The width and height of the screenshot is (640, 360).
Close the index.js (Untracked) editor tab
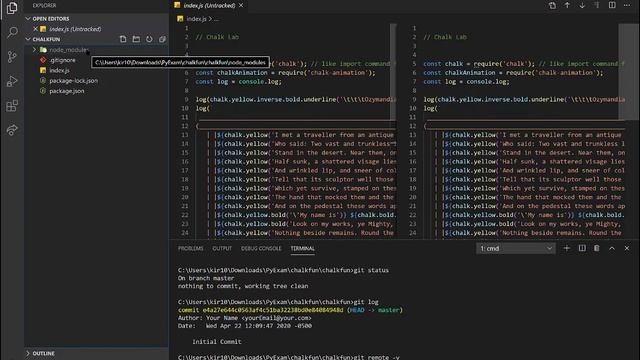[x=241, y=5]
